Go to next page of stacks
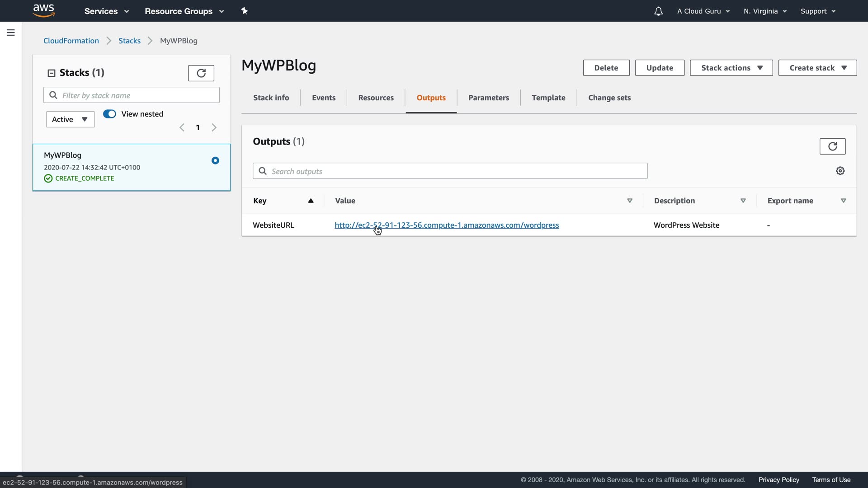The width and height of the screenshot is (868, 488). pyautogui.click(x=214, y=128)
